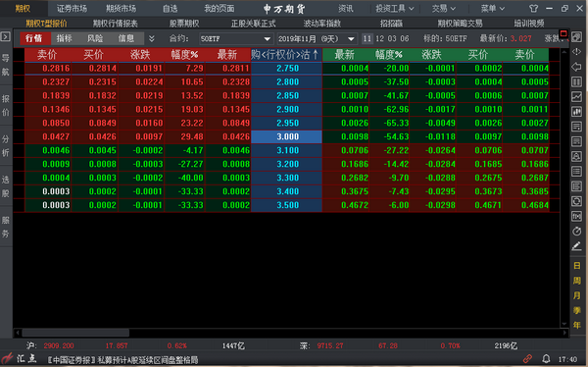The width and height of the screenshot is (588, 367).
Task: Switch to the 期权行情报表 sub-tab
Action: click(116, 24)
